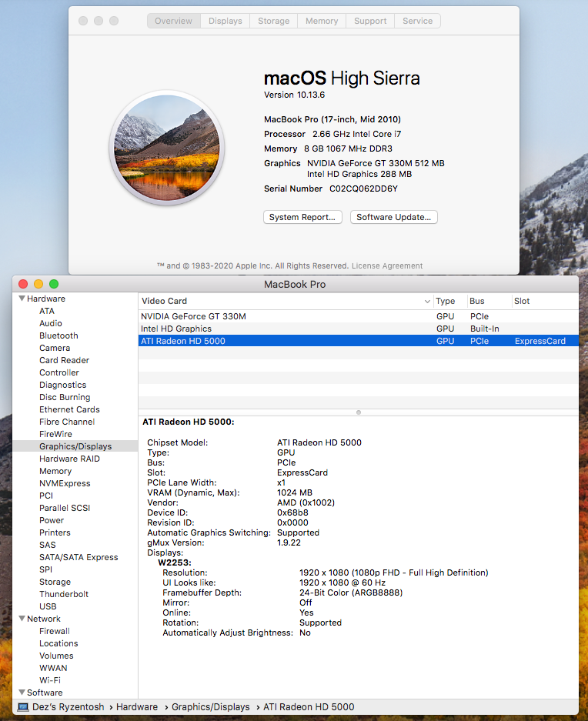Switch to the Overview tab
The height and width of the screenshot is (721, 588).
point(173,21)
